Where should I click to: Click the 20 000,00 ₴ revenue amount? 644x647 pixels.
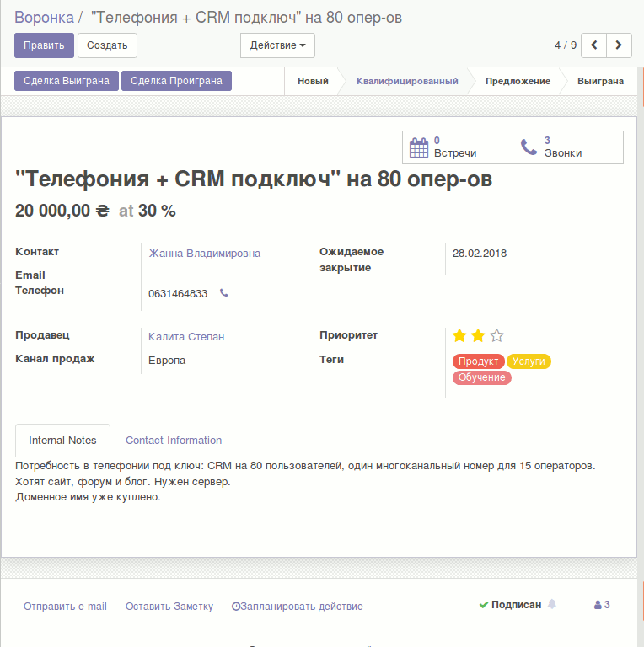click(62, 211)
